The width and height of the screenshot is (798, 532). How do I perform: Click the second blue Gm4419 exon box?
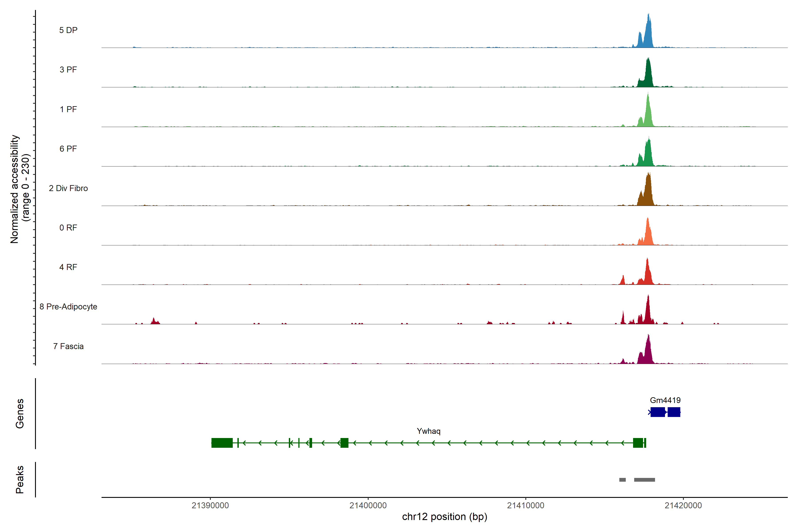(x=674, y=412)
